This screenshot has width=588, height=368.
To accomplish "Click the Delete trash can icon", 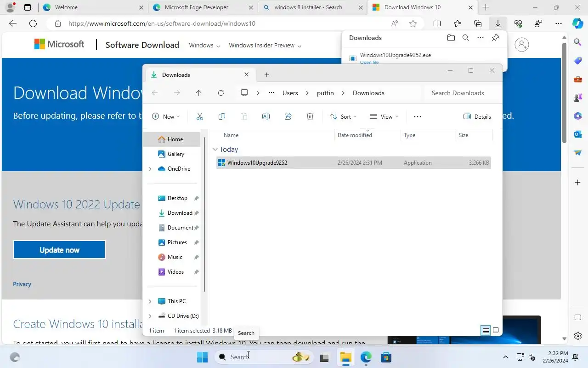I will 310,116.
